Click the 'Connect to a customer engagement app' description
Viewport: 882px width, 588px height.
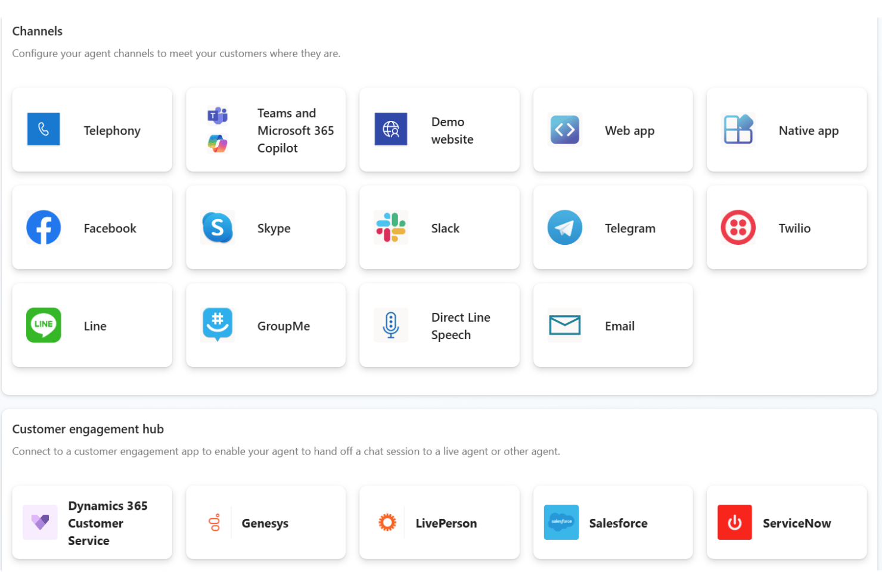point(286,451)
